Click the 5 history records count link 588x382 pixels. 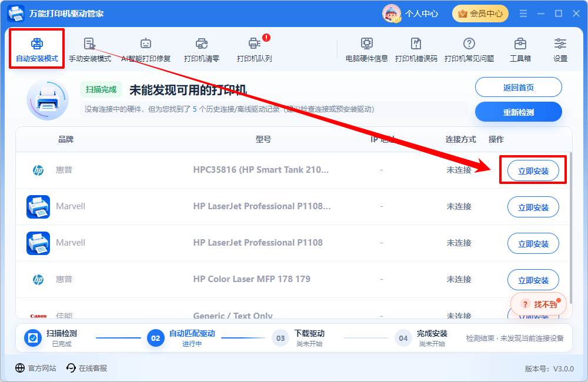(x=195, y=109)
